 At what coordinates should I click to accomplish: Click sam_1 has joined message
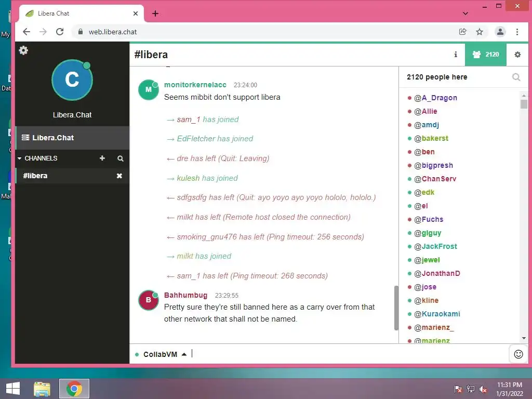tap(203, 119)
